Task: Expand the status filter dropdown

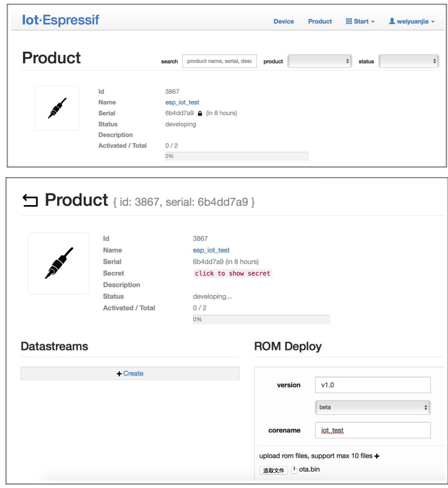Action: [x=408, y=61]
